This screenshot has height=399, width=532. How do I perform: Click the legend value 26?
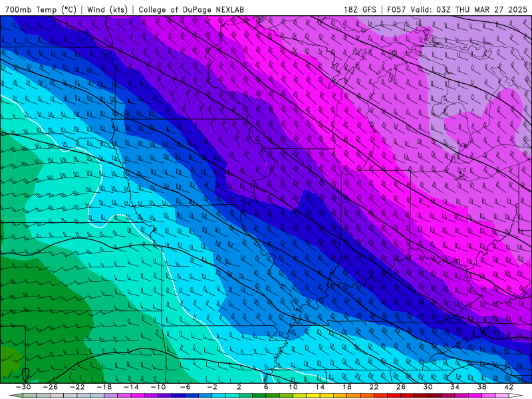pyautogui.click(x=401, y=387)
